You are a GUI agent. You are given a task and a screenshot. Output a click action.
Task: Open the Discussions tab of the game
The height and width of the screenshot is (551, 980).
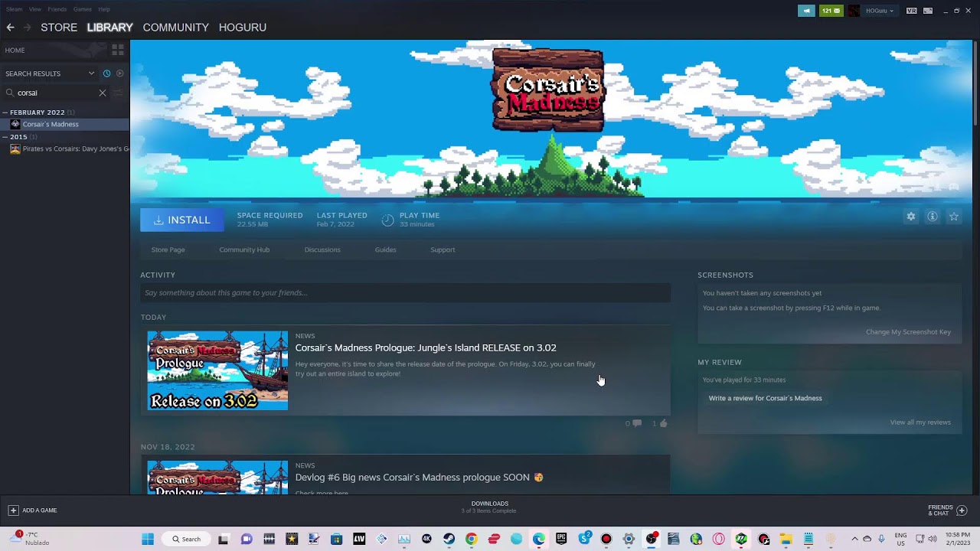[x=322, y=249]
